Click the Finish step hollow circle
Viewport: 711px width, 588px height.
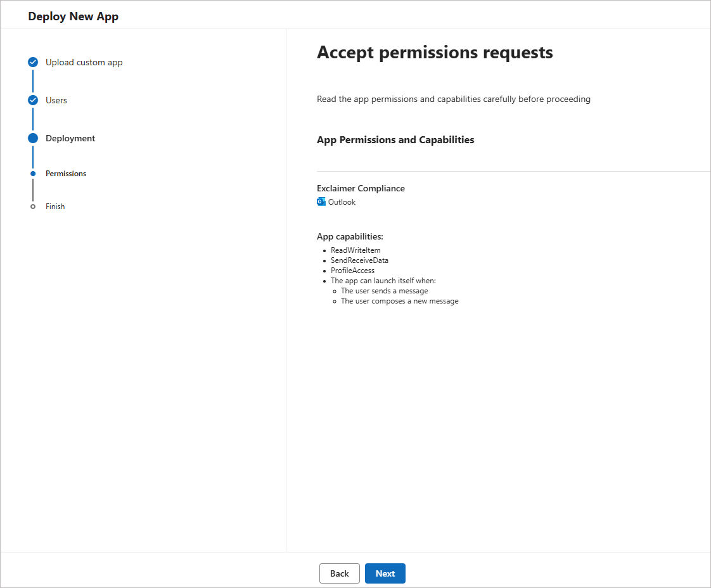pyautogui.click(x=33, y=207)
